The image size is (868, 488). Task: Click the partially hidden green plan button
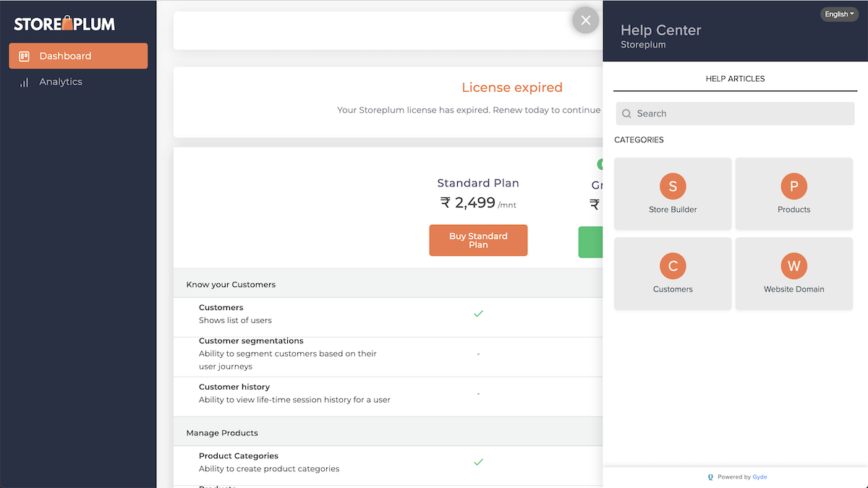[590, 241]
